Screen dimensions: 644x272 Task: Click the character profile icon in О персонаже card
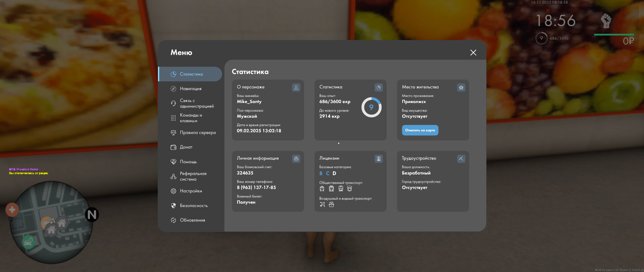(x=296, y=87)
